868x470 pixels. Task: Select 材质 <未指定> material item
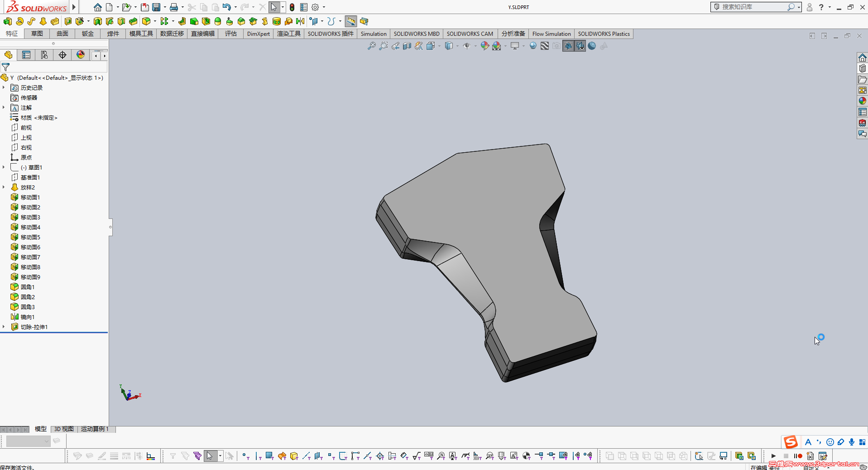click(39, 117)
